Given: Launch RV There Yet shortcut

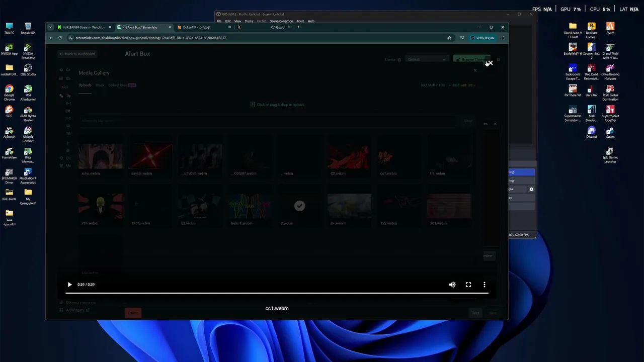Looking at the screenshot, I should pyautogui.click(x=573, y=91).
